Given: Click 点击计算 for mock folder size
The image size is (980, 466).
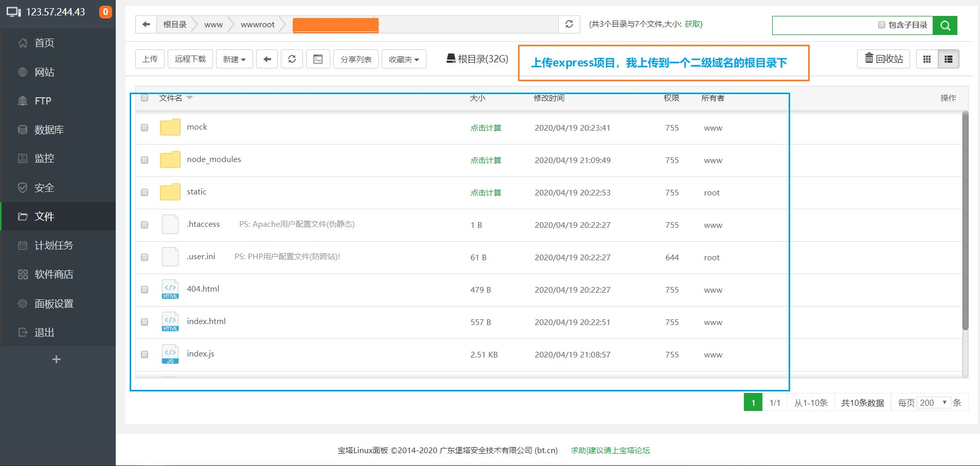Looking at the screenshot, I should [x=486, y=128].
